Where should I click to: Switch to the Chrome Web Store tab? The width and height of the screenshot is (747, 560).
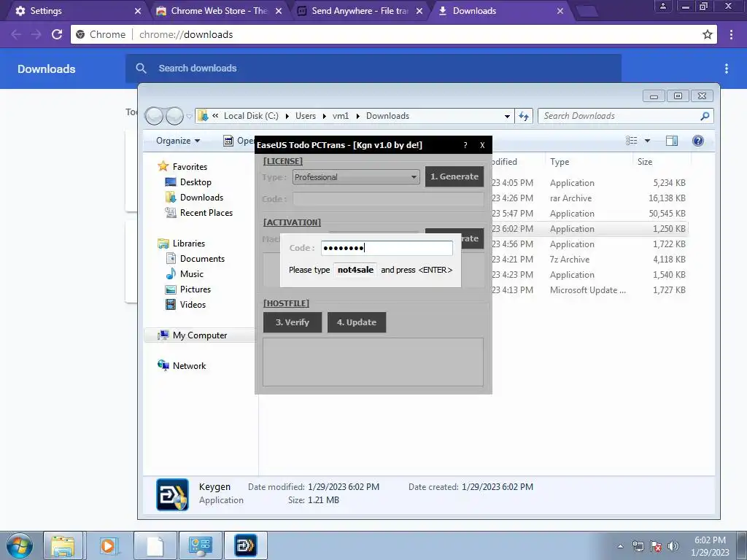pyautogui.click(x=218, y=10)
